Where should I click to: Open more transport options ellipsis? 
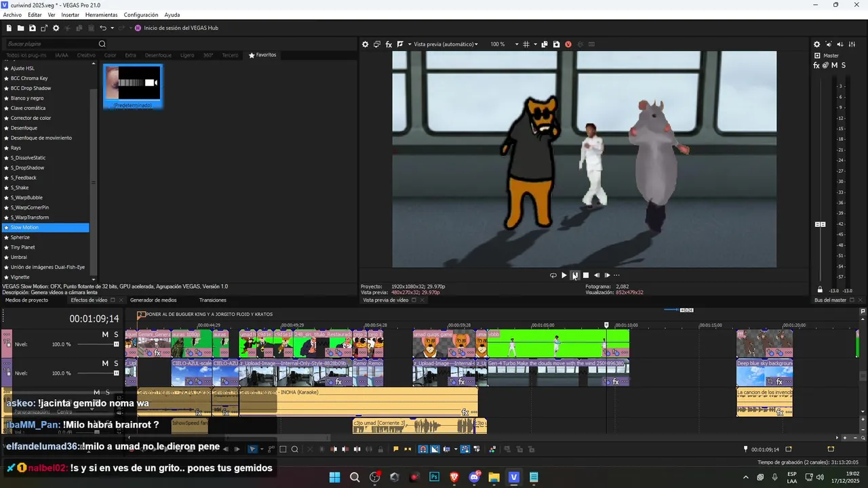click(616, 275)
